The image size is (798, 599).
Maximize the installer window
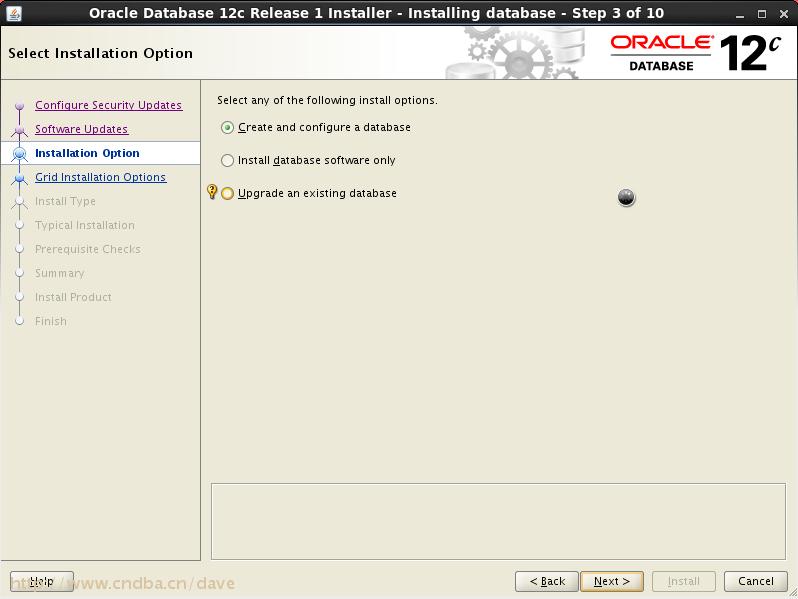pyautogui.click(x=762, y=14)
